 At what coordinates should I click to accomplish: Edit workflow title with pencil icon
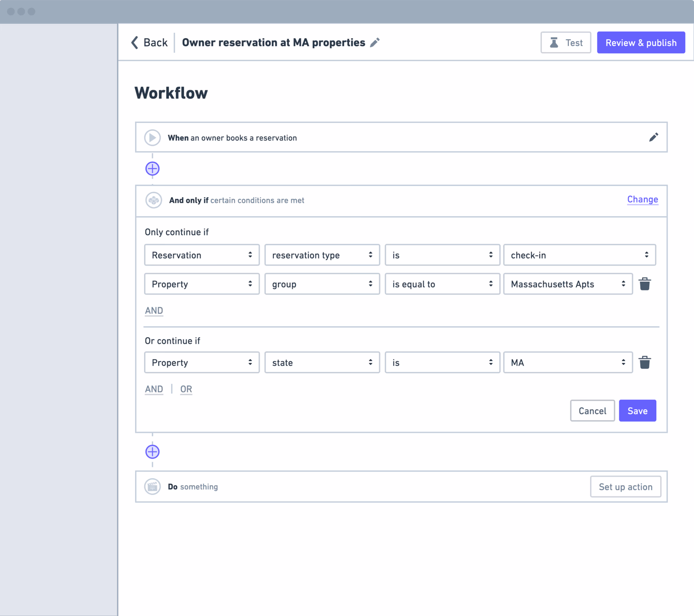[x=375, y=43]
